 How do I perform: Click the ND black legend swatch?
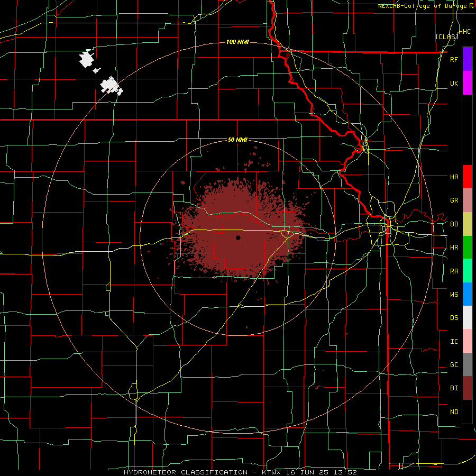tap(467, 411)
